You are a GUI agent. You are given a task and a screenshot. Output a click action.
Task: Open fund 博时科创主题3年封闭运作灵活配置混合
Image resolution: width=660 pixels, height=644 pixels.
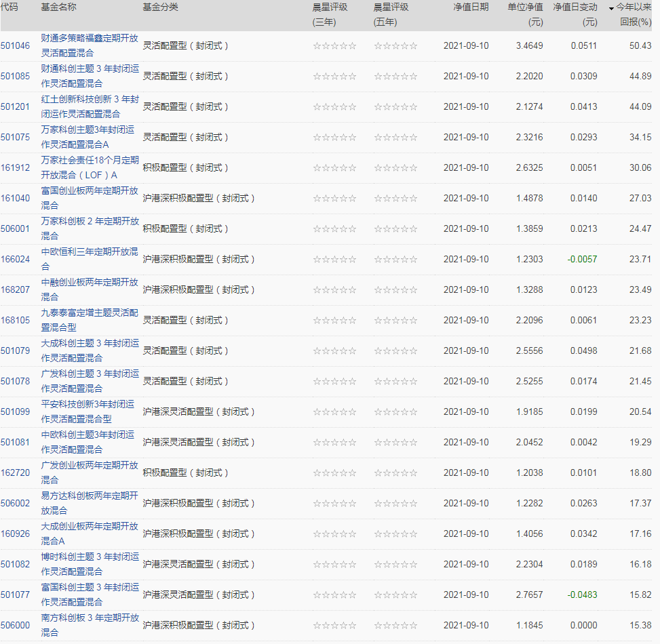[x=90, y=564]
